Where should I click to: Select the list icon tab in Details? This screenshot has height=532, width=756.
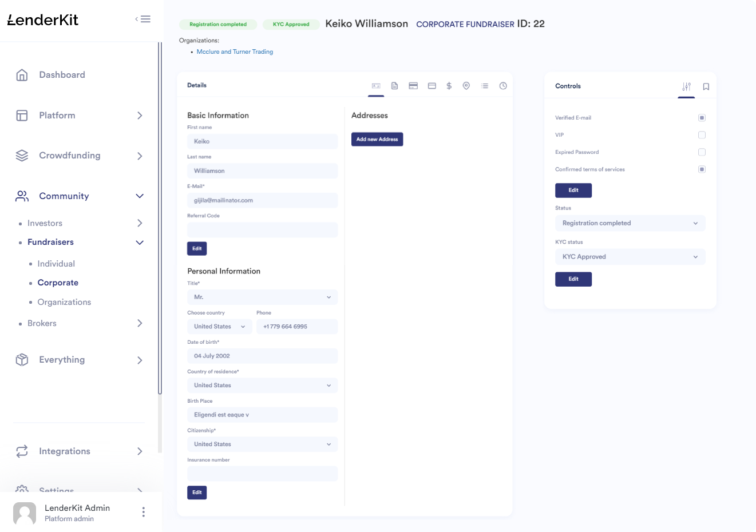[485, 86]
